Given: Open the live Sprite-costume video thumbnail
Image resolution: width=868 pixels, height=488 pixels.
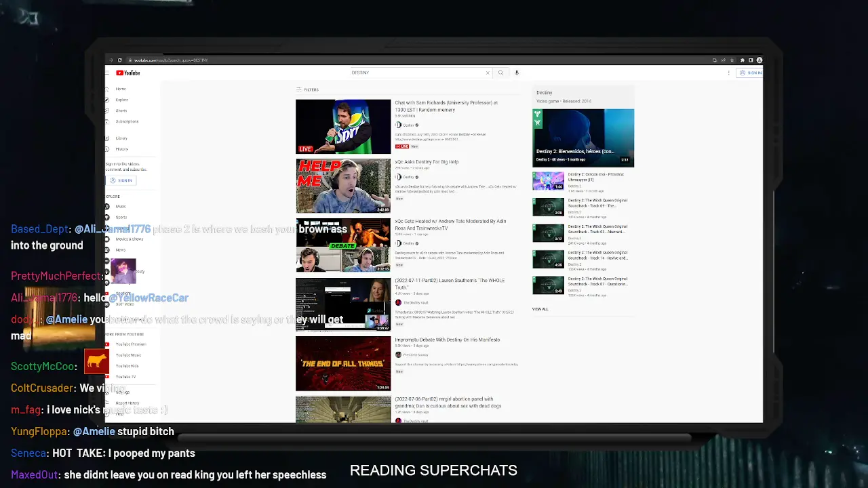Looking at the screenshot, I should click(x=343, y=126).
